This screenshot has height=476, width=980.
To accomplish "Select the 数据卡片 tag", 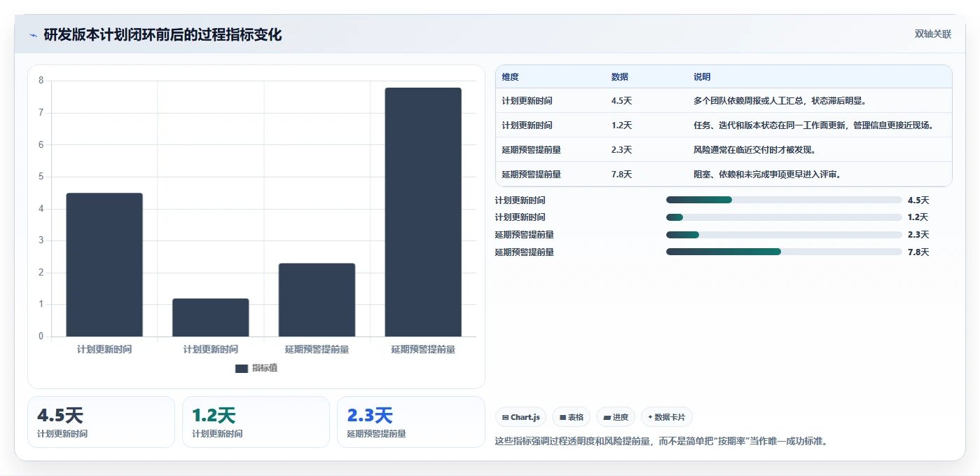I will click(x=667, y=417).
